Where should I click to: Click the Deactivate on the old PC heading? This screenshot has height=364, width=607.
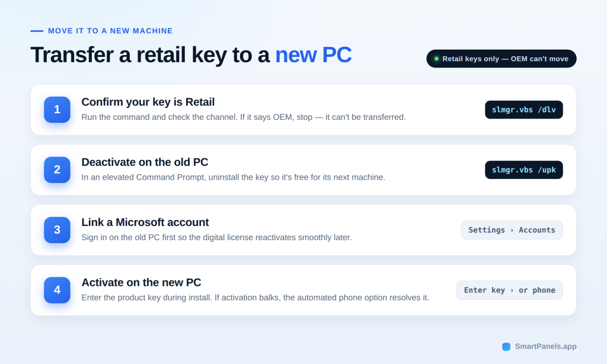(x=145, y=162)
